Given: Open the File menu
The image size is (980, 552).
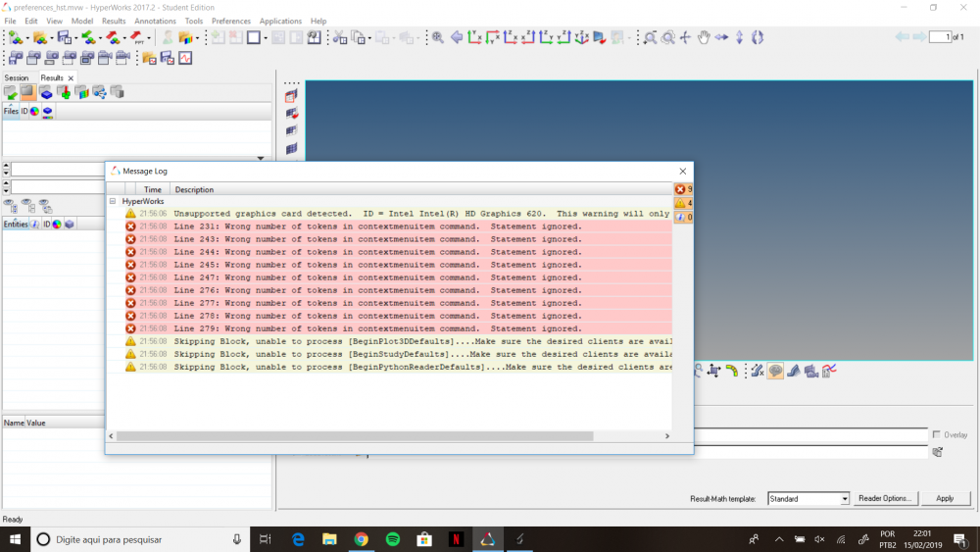Looking at the screenshot, I should 10,21.
